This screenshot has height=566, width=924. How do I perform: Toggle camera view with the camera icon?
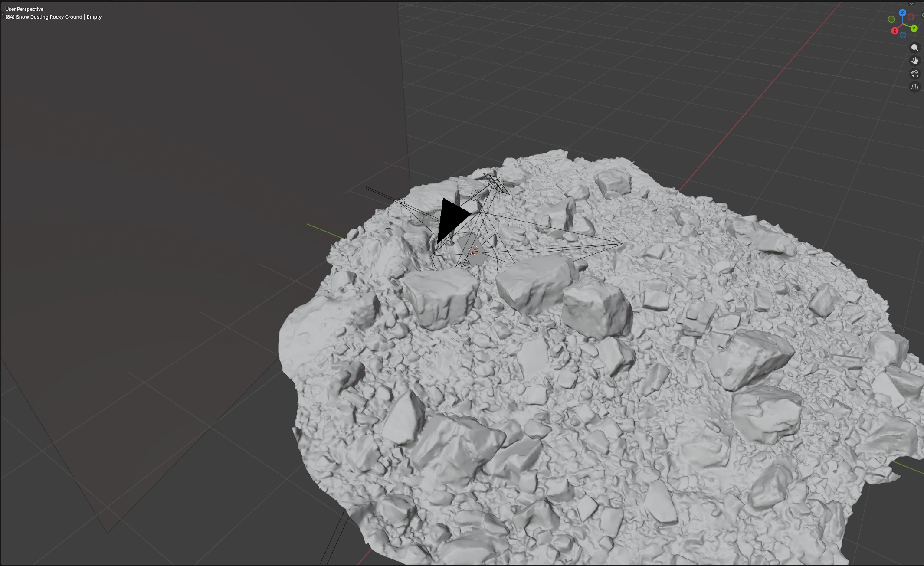914,74
